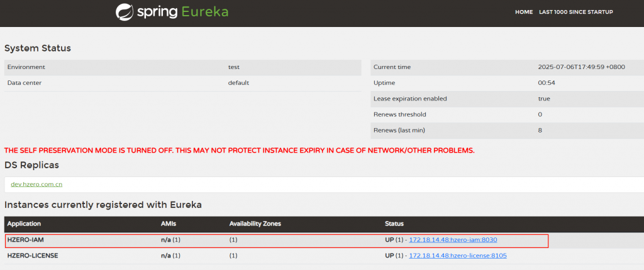Click the DS Replicas heading

pyautogui.click(x=31, y=165)
